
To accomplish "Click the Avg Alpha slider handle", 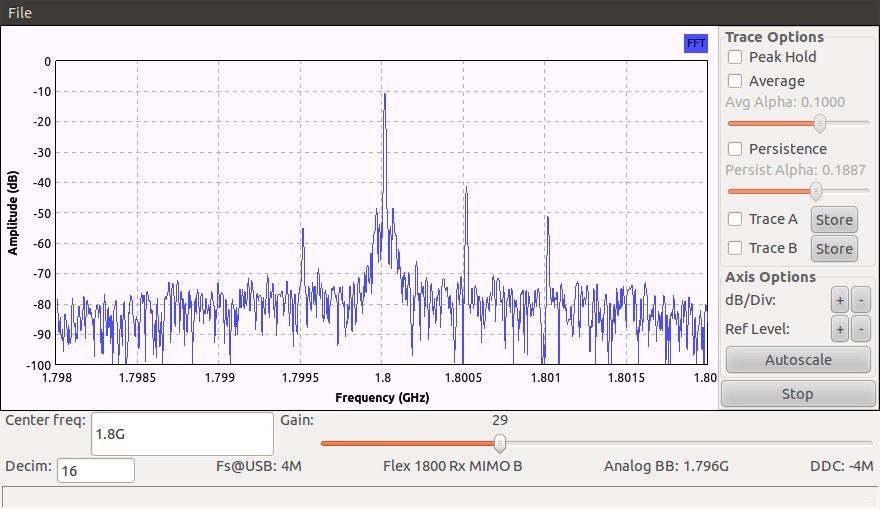I will click(x=820, y=123).
